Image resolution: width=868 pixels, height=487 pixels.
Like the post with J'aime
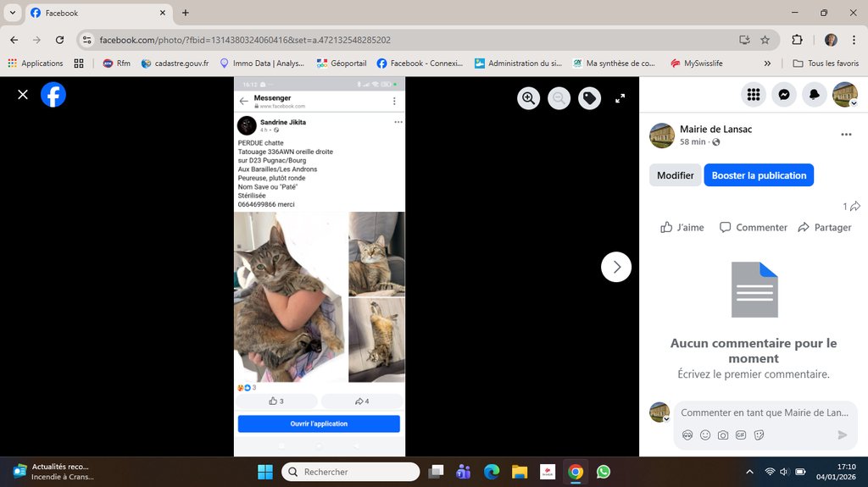(x=682, y=227)
